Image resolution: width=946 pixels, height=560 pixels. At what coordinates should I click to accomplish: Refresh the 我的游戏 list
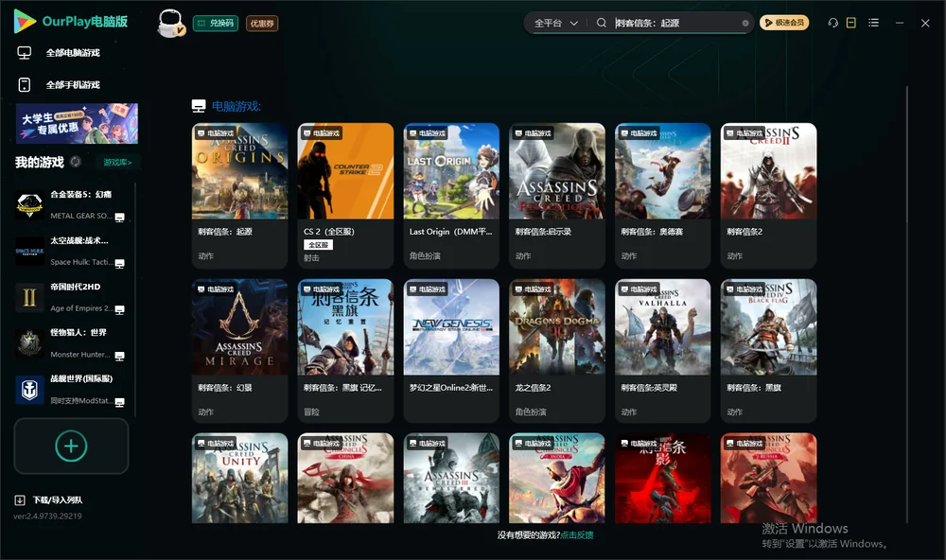76,162
